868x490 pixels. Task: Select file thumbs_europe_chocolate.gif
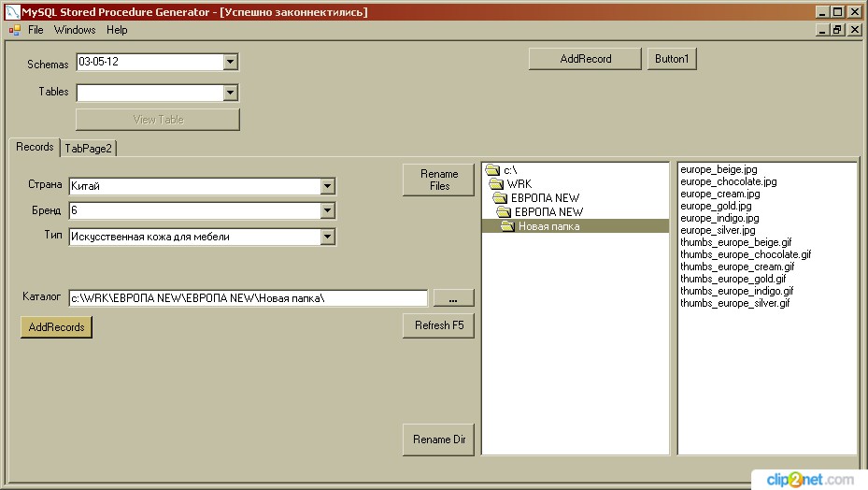coord(746,254)
